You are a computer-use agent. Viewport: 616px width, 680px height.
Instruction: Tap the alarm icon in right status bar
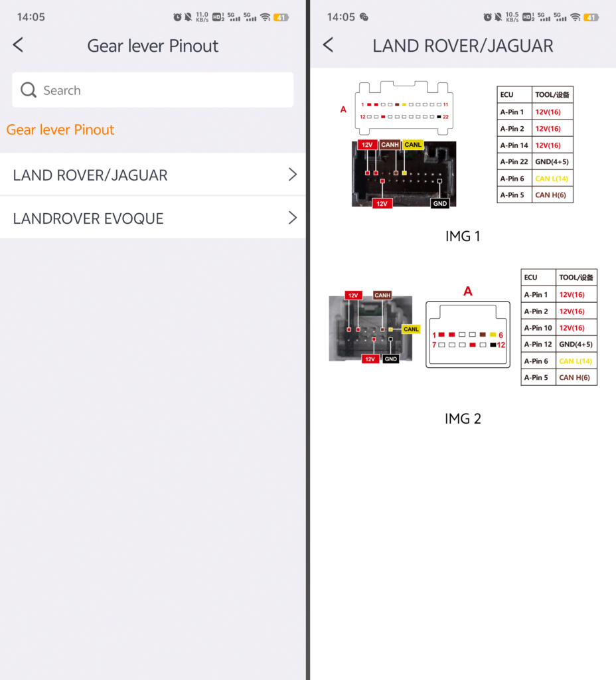488,17
